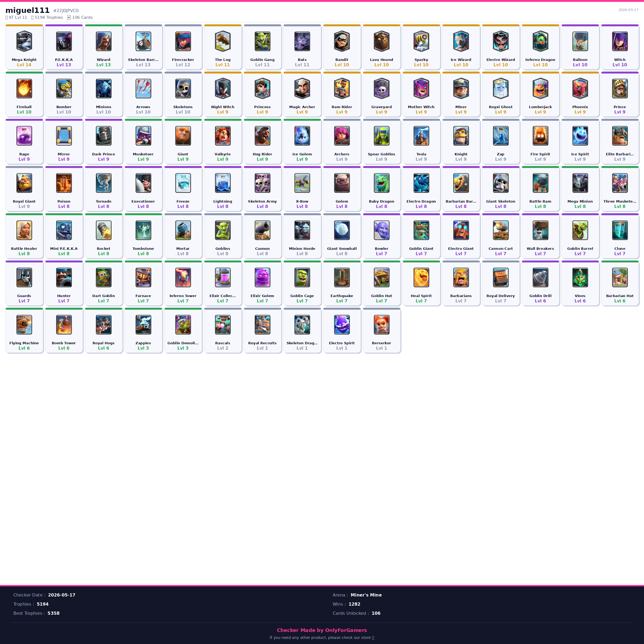
Task: Open the Elixir Golem card icon
Action: 262,277
